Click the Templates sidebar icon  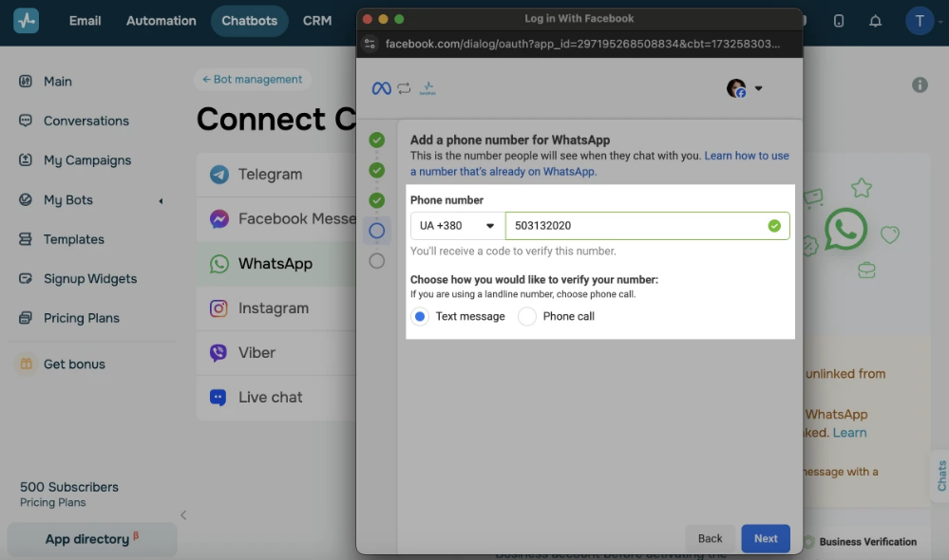click(x=26, y=239)
